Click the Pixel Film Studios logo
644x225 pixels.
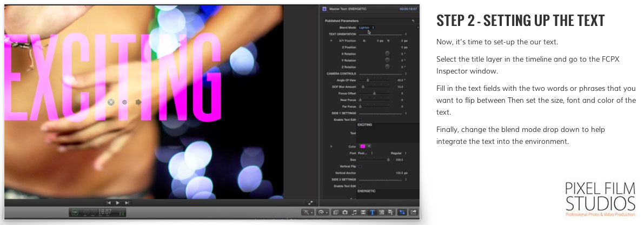click(x=600, y=200)
